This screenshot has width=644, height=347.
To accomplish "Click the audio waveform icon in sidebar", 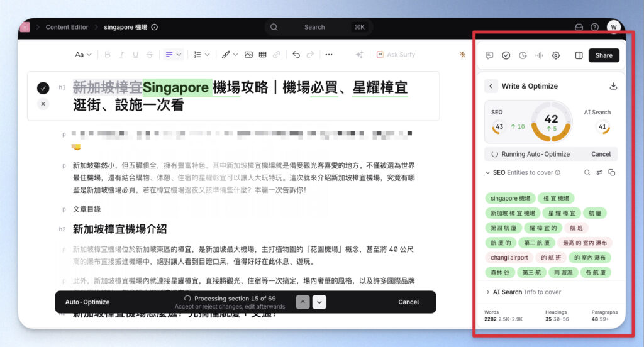I will coord(539,55).
